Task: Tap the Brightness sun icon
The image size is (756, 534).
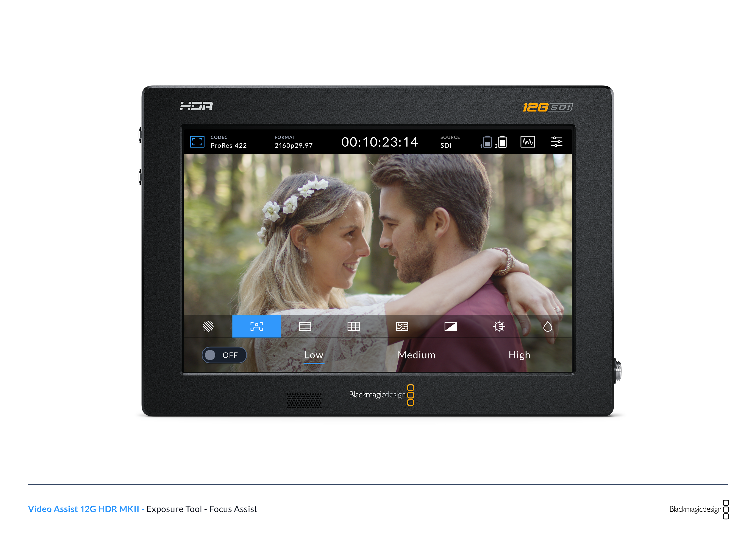Action: pyautogui.click(x=499, y=326)
